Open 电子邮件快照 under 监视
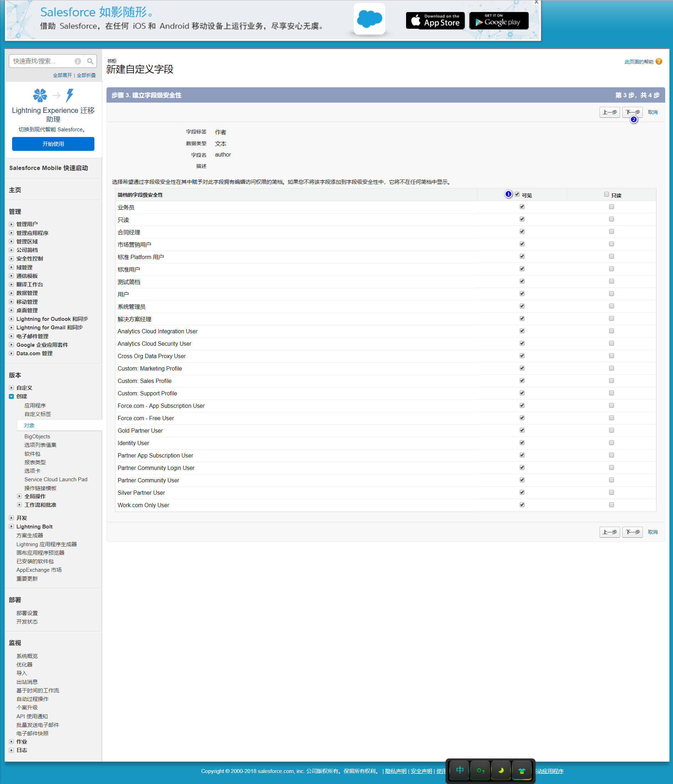The height and width of the screenshot is (784, 673). tap(32, 733)
